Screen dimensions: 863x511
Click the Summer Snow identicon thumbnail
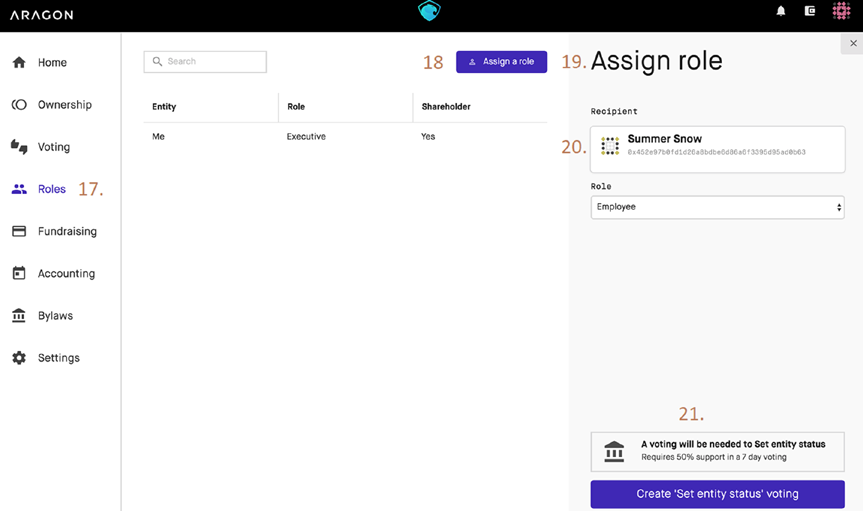pyautogui.click(x=610, y=146)
